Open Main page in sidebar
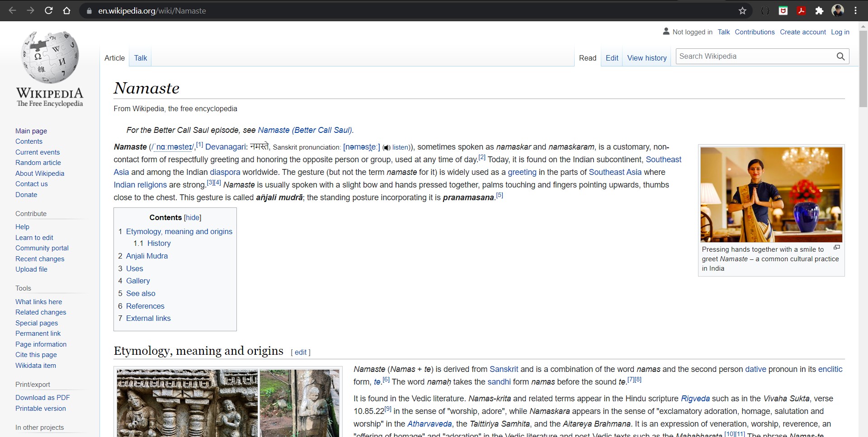The width and height of the screenshot is (868, 437). 31,131
